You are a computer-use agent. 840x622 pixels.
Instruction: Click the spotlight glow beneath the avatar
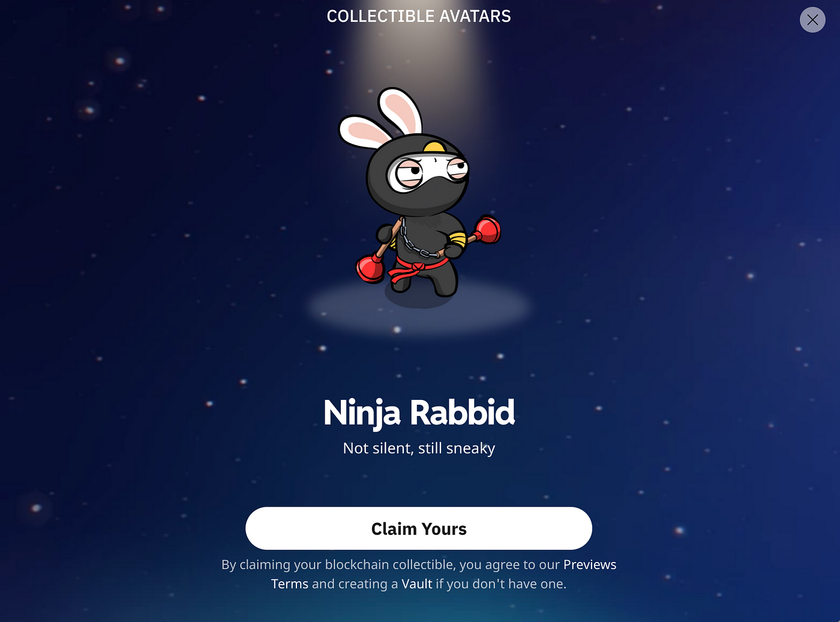click(x=419, y=307)
